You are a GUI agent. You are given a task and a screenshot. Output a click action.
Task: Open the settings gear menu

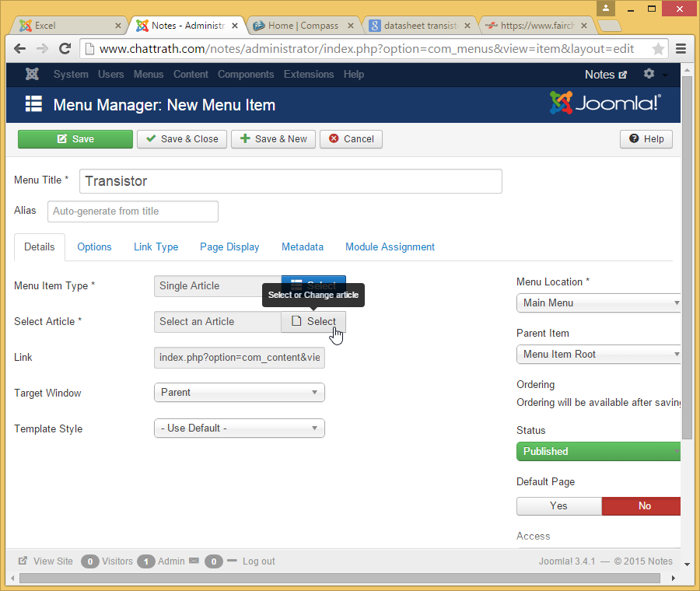[x=649, y=75]
